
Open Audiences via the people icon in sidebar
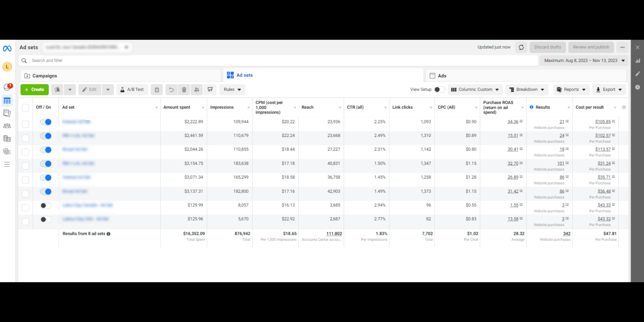click(x=7, y=126)
